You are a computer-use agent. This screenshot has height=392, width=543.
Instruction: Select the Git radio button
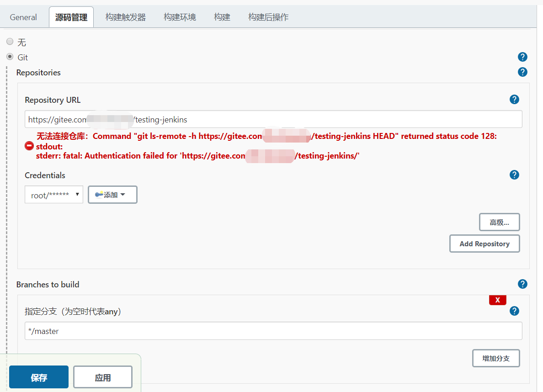pos(10,57)
